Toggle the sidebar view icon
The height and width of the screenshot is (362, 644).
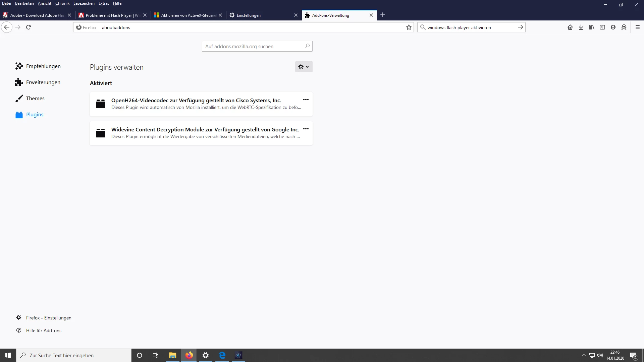pyautogui.click(x=602, y=27)
